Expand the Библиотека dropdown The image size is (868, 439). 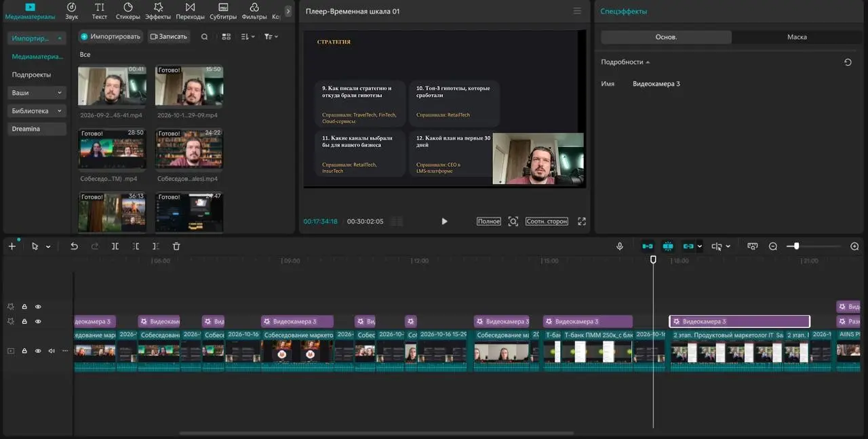coord(37,111)
